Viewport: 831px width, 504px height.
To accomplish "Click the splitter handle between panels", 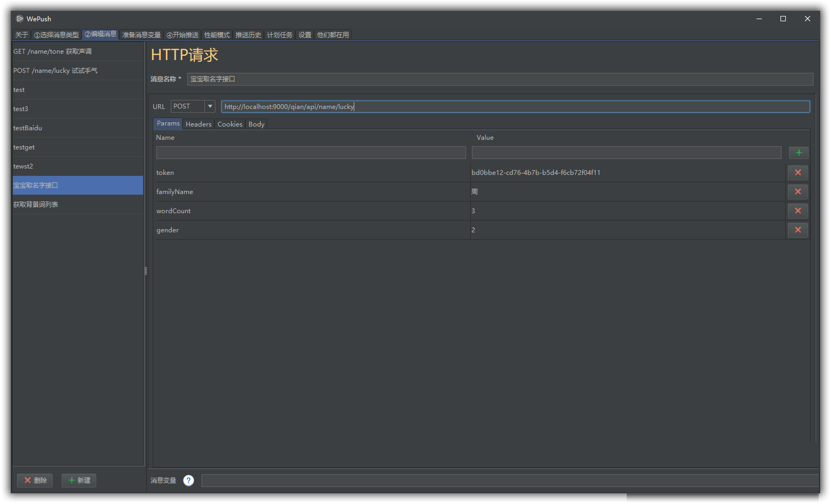I will 146,271.
